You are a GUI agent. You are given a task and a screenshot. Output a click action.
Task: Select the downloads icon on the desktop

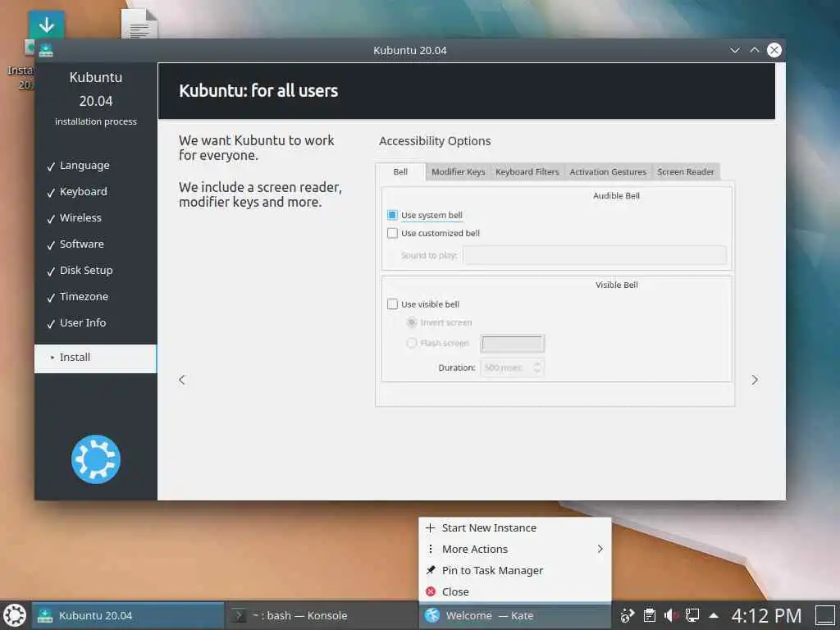point(47,25)
